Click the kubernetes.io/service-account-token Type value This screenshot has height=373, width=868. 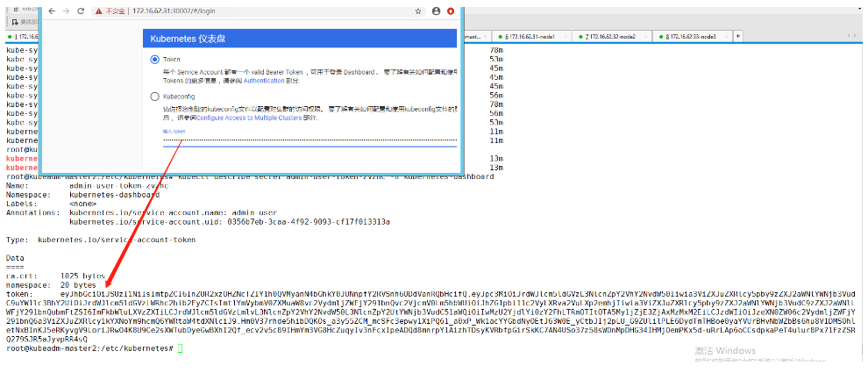point(117,240)
